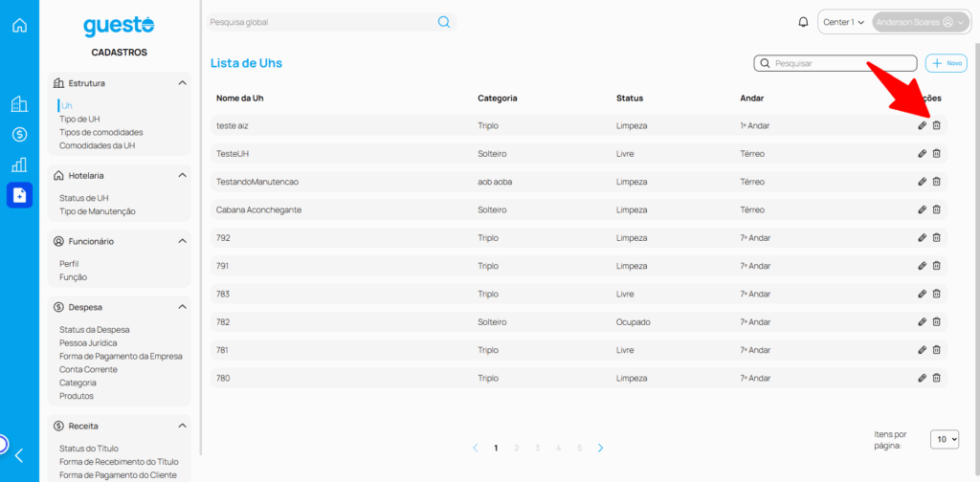Open the dollar sign finance icon
The image size is (980, 482).
[x=19, y=135]
